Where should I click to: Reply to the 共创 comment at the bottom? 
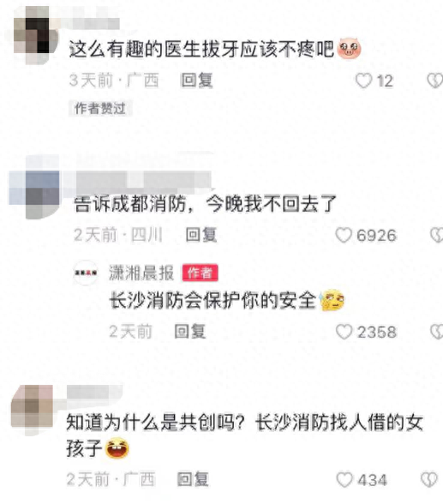click(x=193, y=479)
